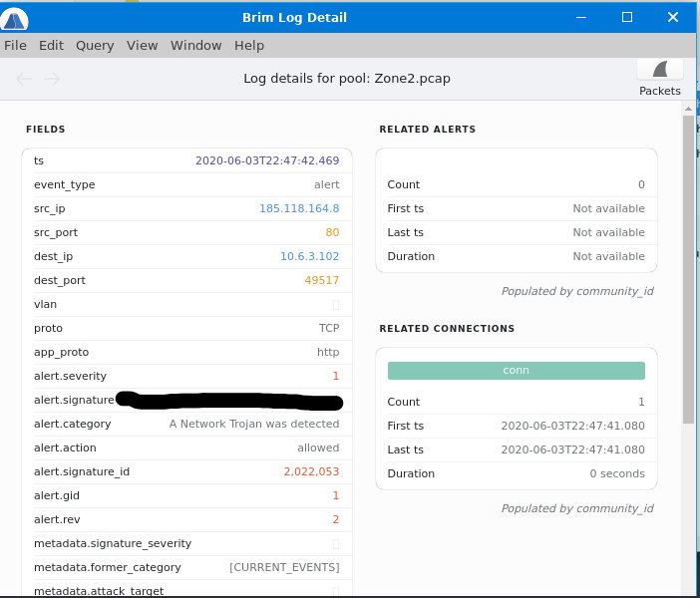
Task: Select ts value 2020-06-03T22:47:42.469
Action: (x=267, y=160)
